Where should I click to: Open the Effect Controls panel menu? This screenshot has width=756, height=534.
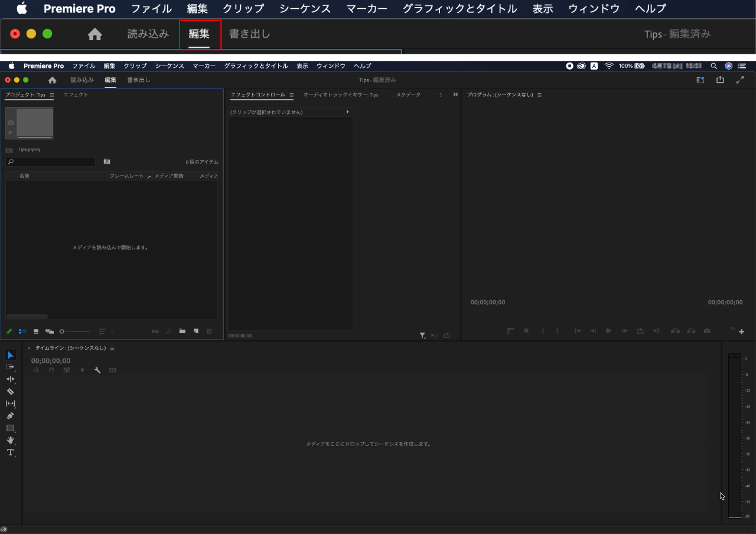pyautogui.click(x=291, y=95)
